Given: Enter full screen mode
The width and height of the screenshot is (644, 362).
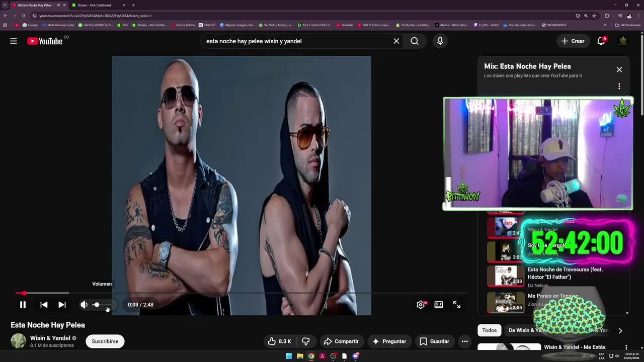Looking at the screenshot, I should point(457,305).
